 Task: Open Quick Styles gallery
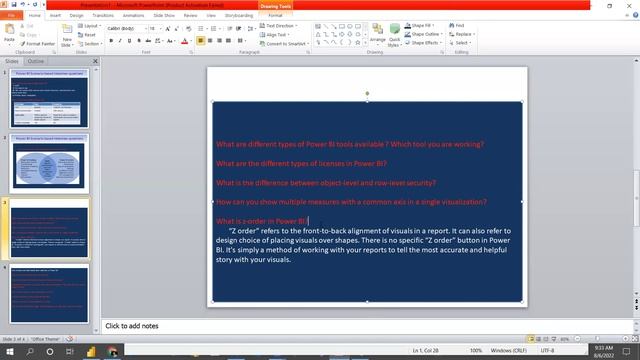point(394,35)
